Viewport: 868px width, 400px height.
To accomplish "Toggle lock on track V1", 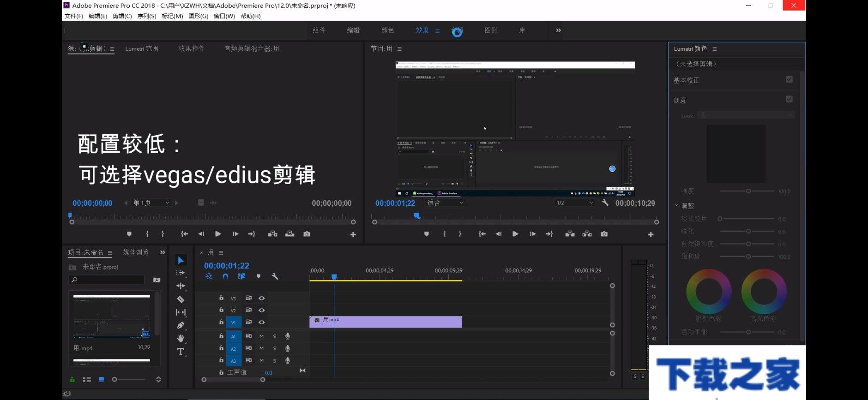I will [x=221, y=322].
